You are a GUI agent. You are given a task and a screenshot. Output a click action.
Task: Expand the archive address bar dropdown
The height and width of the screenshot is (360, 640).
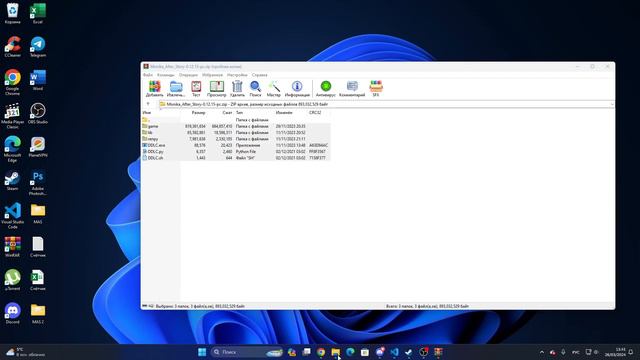pyautogui.click(x=612, y=104)
